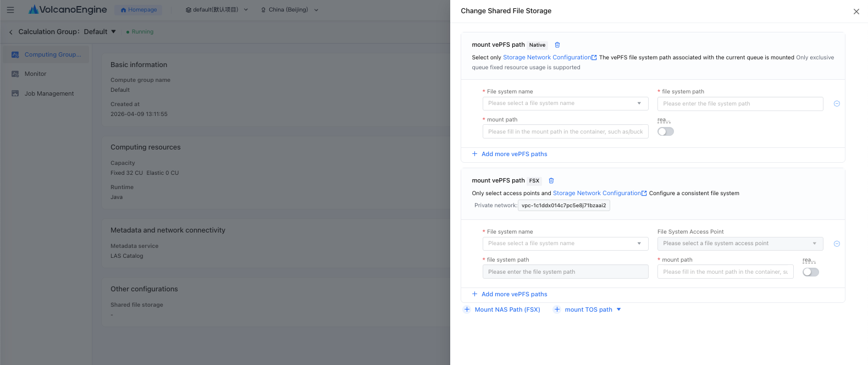
Task: Open Native File system name dropdown
Action: [565, 103]
